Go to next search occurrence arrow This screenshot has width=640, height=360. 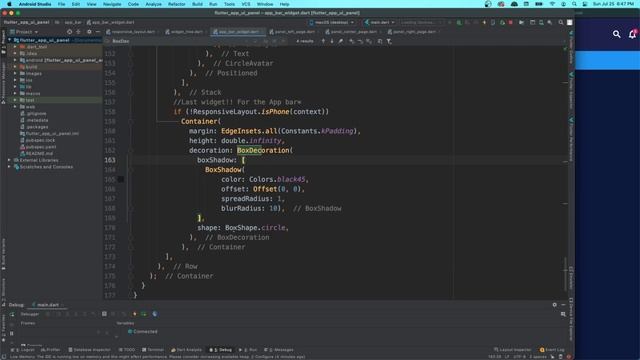[332, 41]
